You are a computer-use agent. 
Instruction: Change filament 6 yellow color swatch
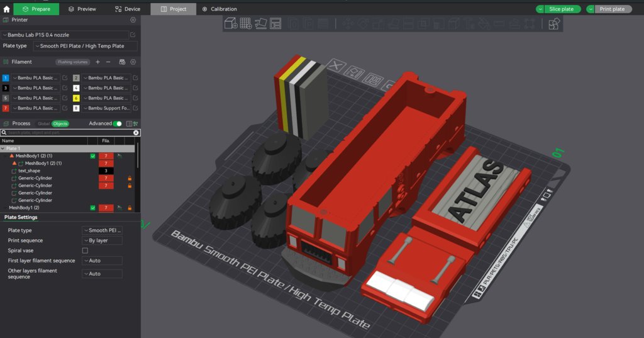coord(76,98)
